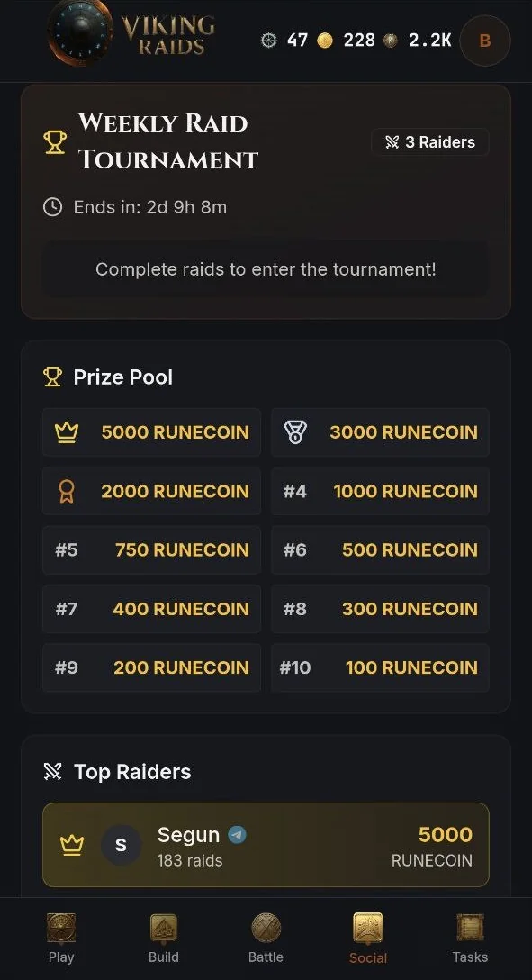Select the Social tab icon
The width and height of the screenshot is (532, 980).
[x=368, y=928]
